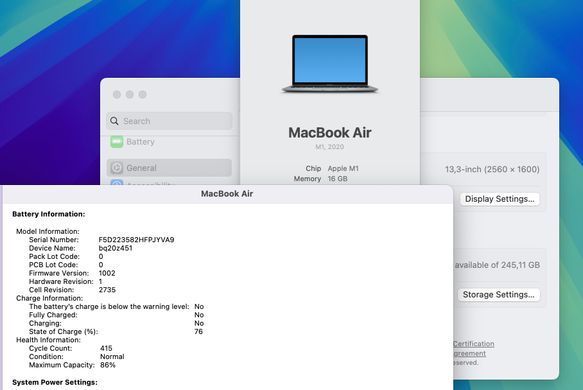
Task: Click the magnifying glass search icon
Action: 115,121
